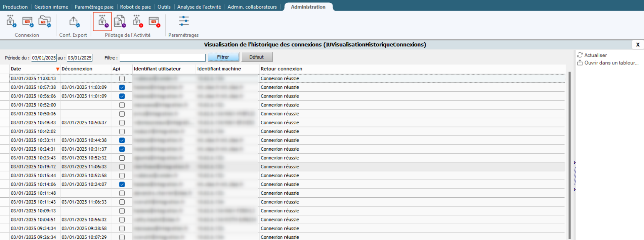Click the padlock-with-gear connection settings icon
This screenshot has width=644, height=240.
tap(11, 22)
